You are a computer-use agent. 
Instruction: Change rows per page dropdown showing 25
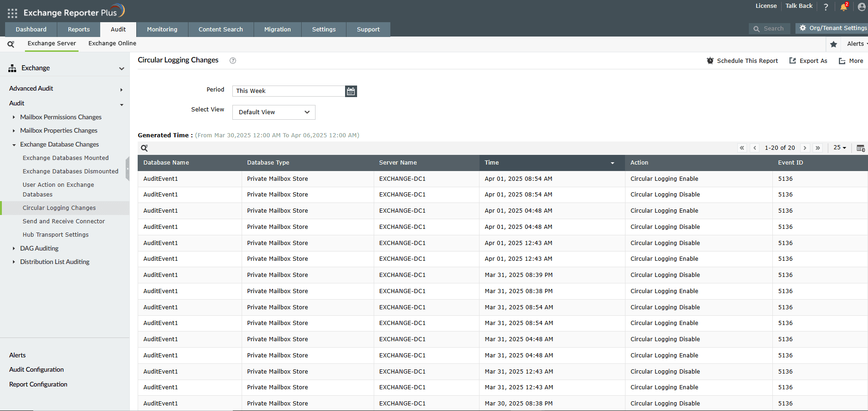[840, 148]
